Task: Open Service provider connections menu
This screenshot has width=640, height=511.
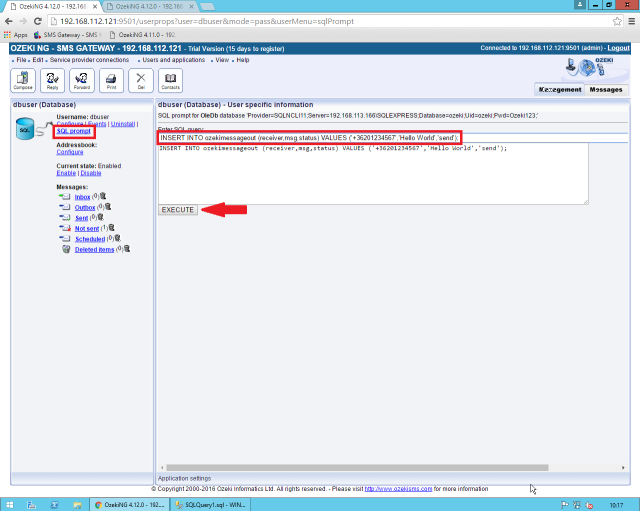Action: click(89, 60)
